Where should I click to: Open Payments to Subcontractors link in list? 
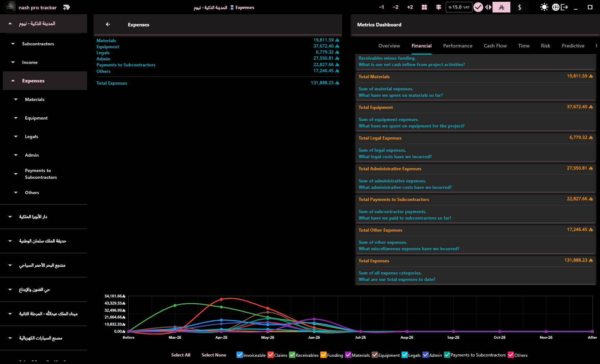[x=126, y=65]
